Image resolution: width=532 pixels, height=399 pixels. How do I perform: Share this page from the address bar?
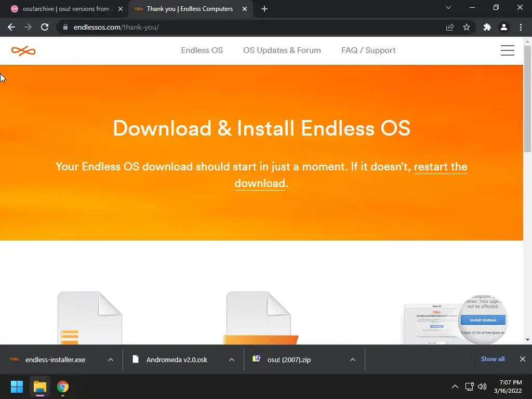point(450,27)
